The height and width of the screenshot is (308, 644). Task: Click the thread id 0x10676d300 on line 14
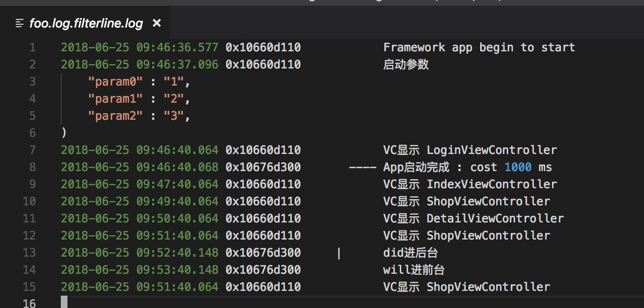[x=263, y=269]
